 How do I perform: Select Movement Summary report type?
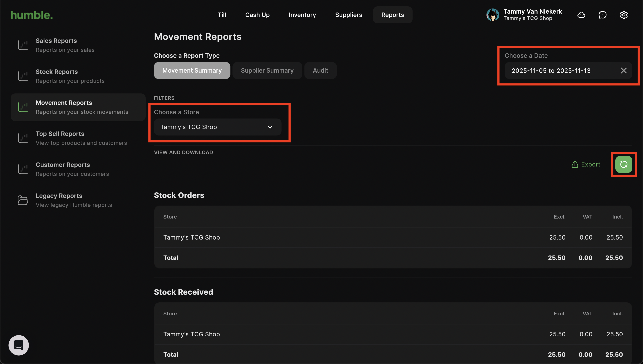192,71
